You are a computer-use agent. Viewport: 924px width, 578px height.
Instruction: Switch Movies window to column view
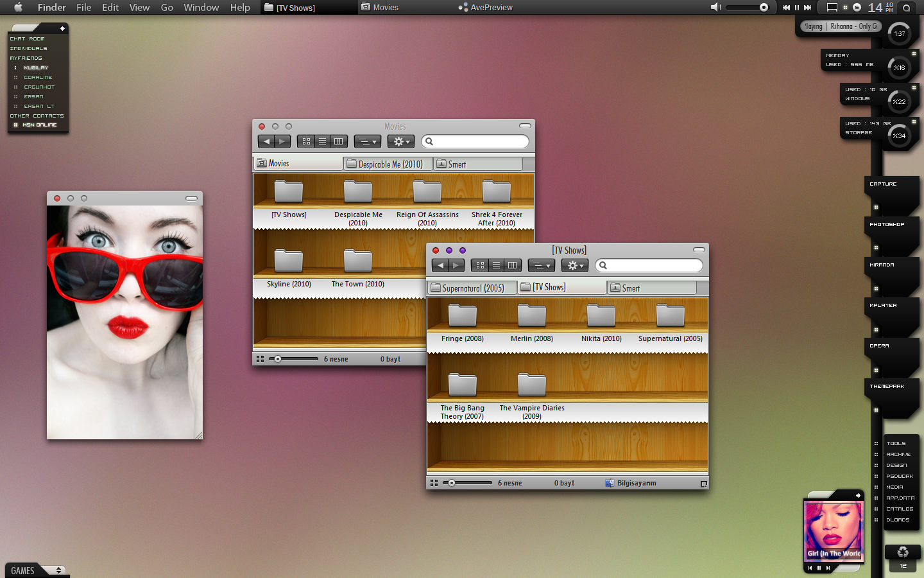[x=338, y=141]
